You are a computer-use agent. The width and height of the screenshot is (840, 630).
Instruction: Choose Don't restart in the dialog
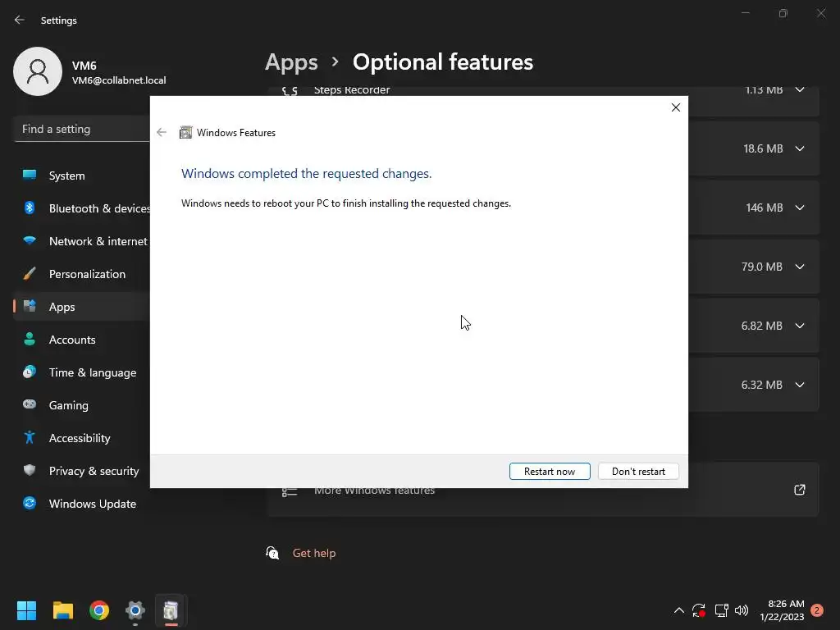pos(638,472)
